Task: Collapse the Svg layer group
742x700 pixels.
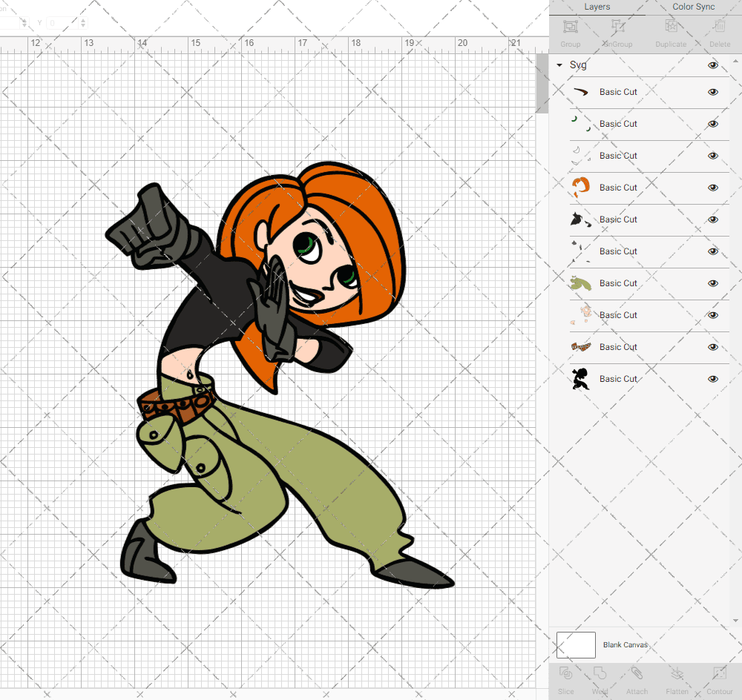Action: (559, 65)
